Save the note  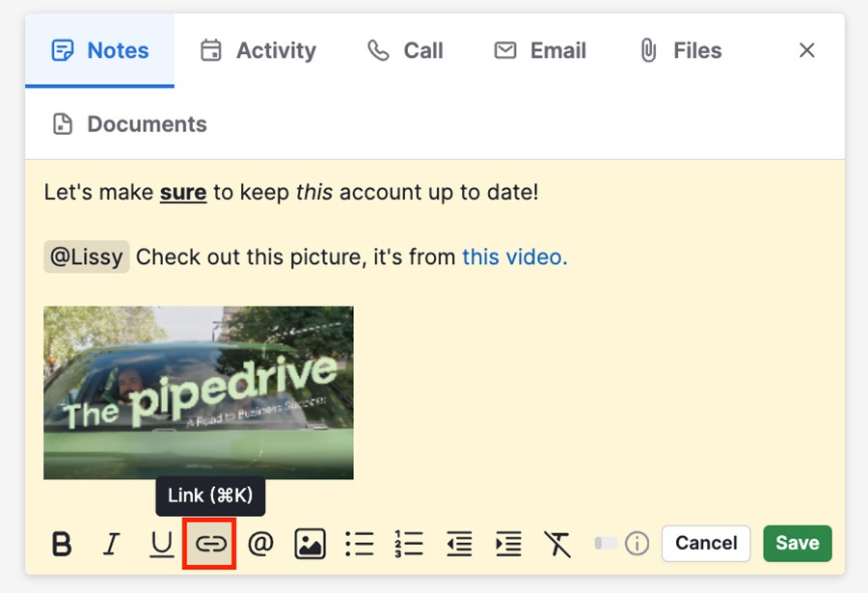(798, 543)
